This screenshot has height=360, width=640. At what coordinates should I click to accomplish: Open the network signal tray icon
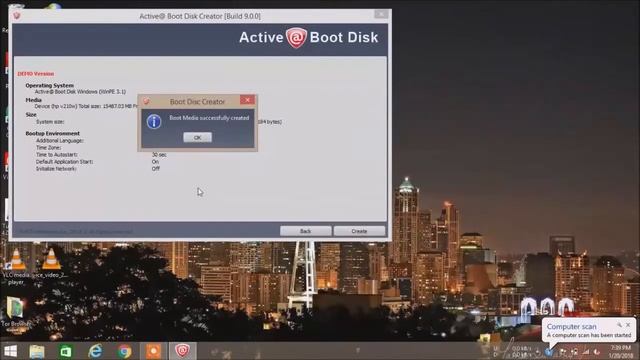(586, 351)
